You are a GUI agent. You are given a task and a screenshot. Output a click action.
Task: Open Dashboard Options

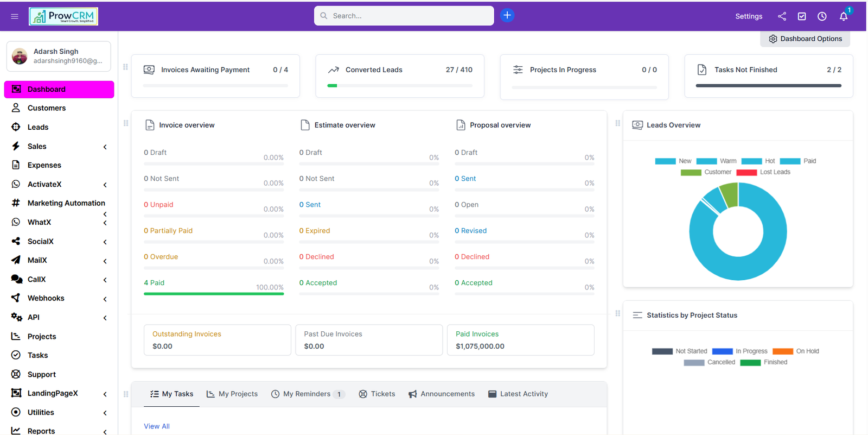805,39
